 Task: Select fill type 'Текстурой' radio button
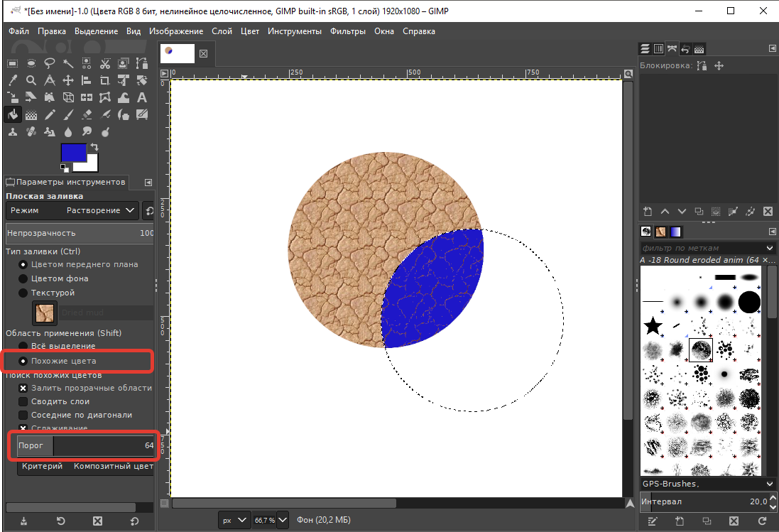[23, 293]
